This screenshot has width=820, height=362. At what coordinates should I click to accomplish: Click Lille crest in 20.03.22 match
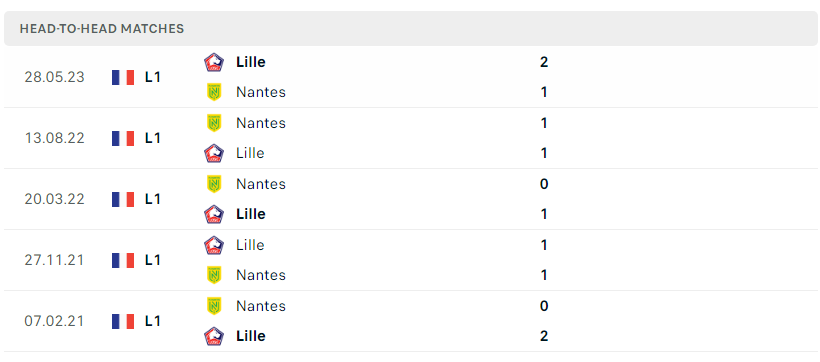click(214, 214)
